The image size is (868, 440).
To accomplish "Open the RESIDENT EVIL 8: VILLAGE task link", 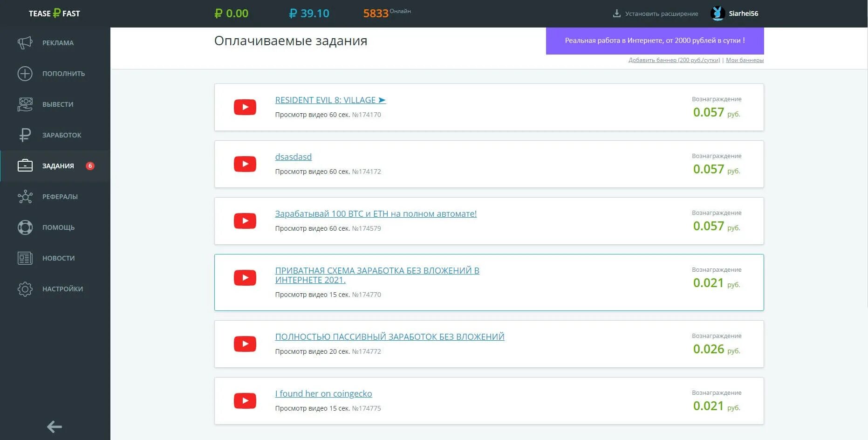I will pyautogui.click(x=330, y=100).
